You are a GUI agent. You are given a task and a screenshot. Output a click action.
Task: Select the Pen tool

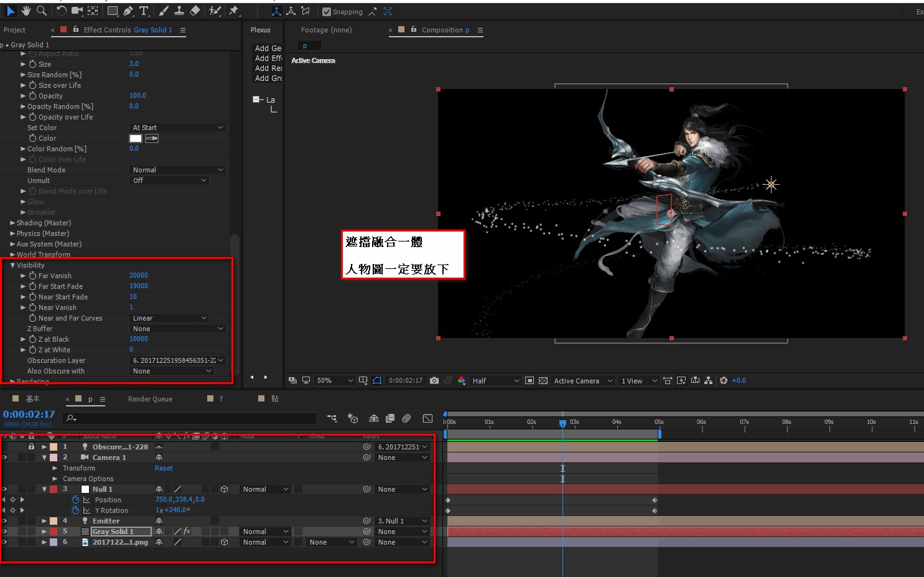tap(128, 11)
